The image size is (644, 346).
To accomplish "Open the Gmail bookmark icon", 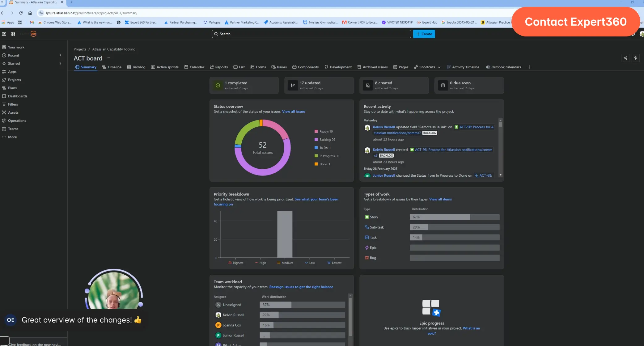I will coord(32,22).
